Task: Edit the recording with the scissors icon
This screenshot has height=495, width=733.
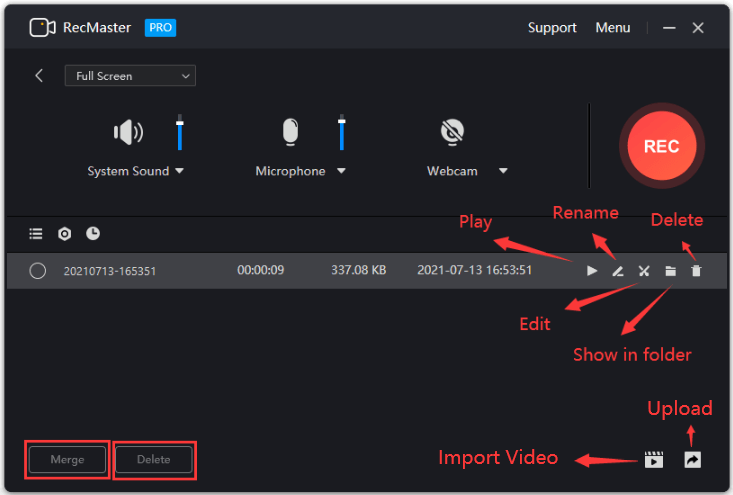Action: (644, 271)
